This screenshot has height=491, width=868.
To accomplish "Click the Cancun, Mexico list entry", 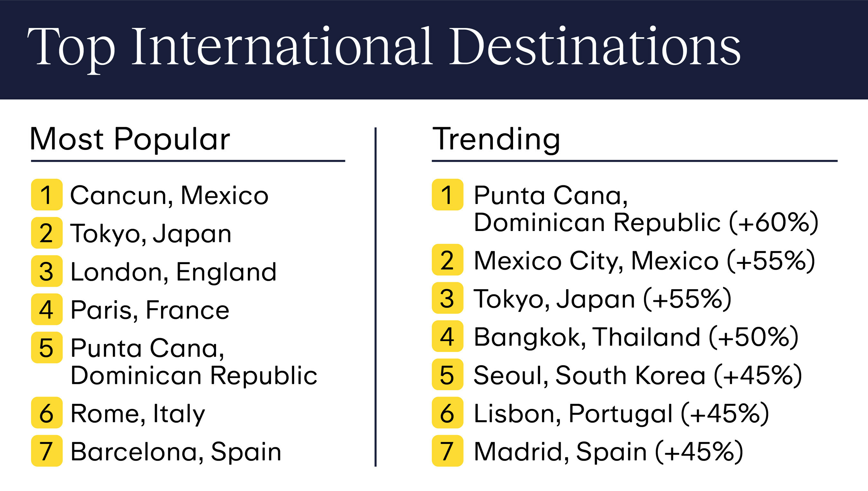I will (169, 195).
